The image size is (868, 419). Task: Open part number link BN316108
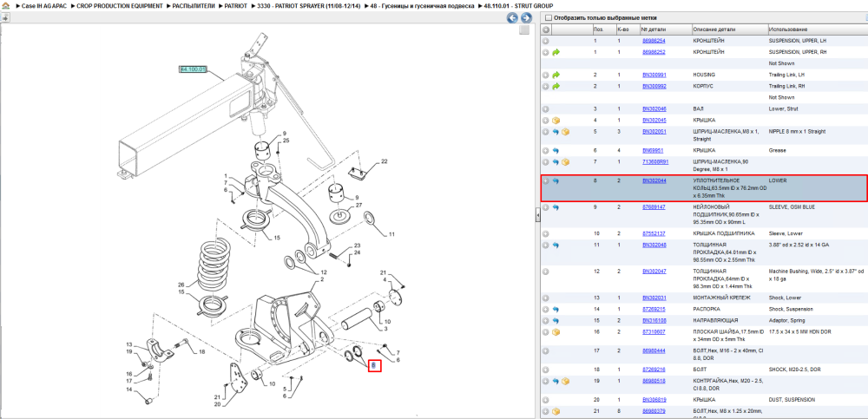[x=654, y=321]
